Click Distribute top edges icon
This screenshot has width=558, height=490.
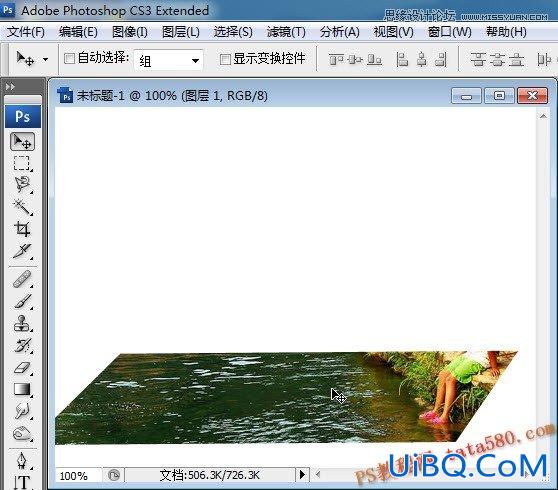pos(478,59)
